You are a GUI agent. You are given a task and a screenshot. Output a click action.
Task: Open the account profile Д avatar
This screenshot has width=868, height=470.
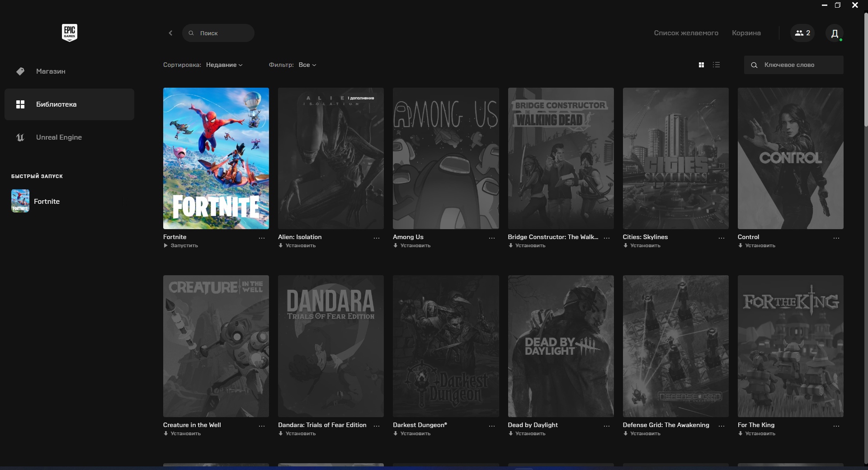tap(835, 33)
